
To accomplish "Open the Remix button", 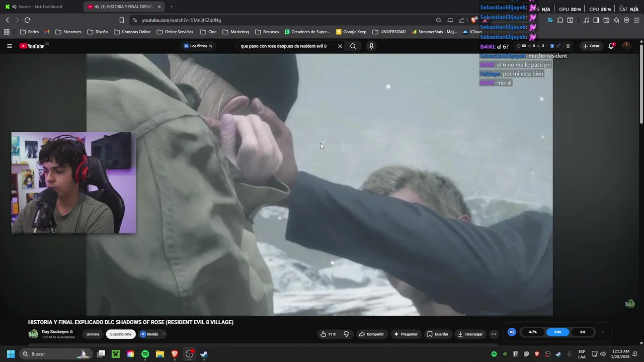I will pos(149,334).
